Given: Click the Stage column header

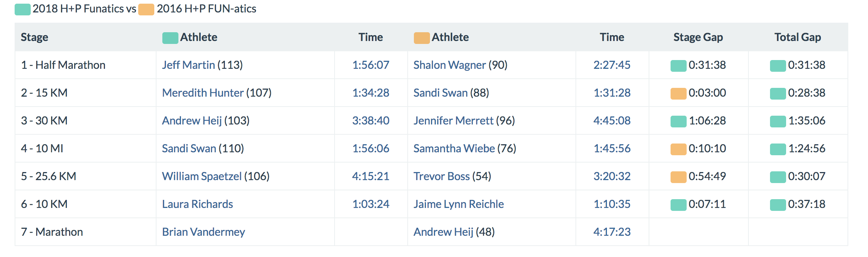Looking at the screenshot, I should click(34, 37).
